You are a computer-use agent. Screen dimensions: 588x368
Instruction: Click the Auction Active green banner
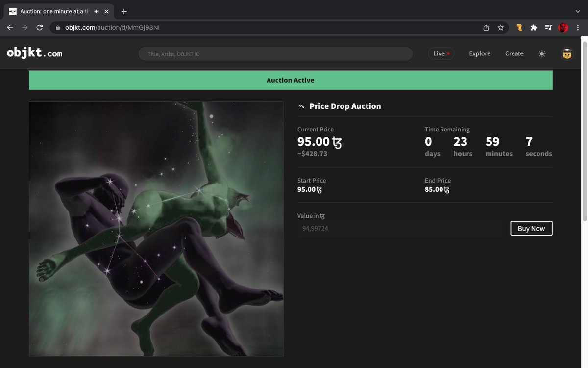[x=291, y=80]
